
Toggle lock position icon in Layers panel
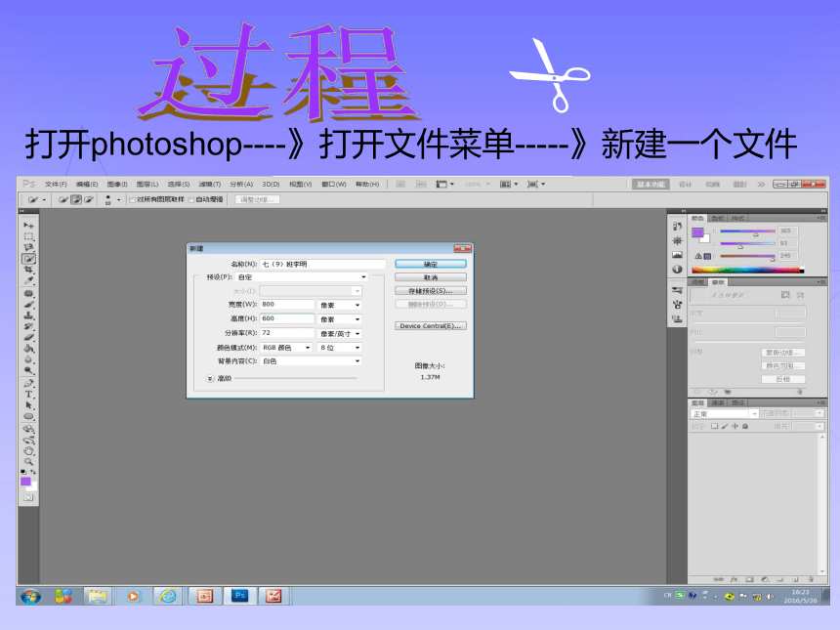(735, 427)
